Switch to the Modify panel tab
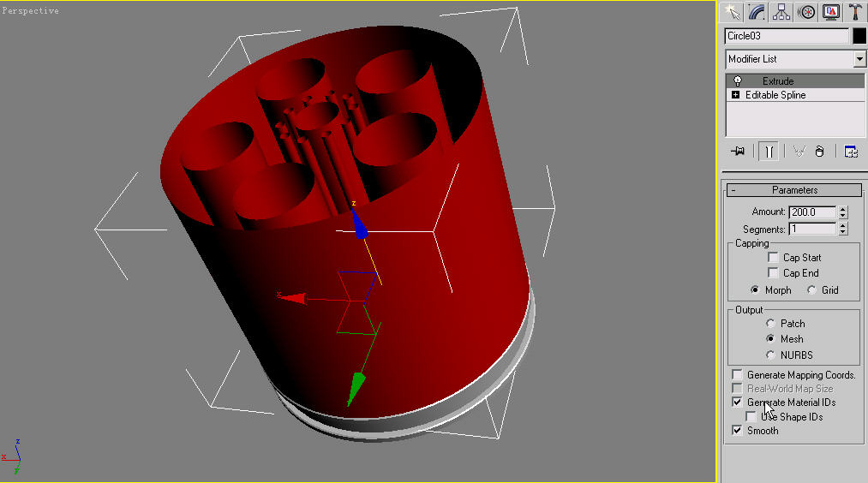The height and width of the screenshot is (483, 868). (x=757, y=11)
